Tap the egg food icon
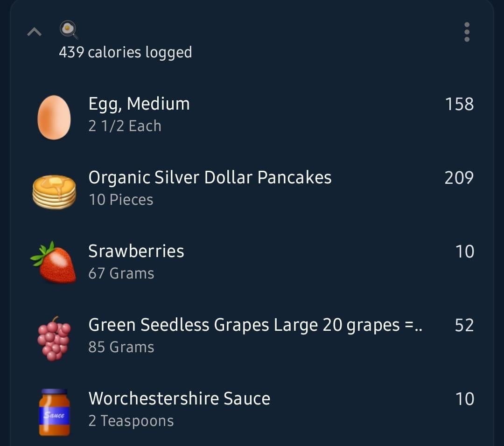 click(54, 117)
